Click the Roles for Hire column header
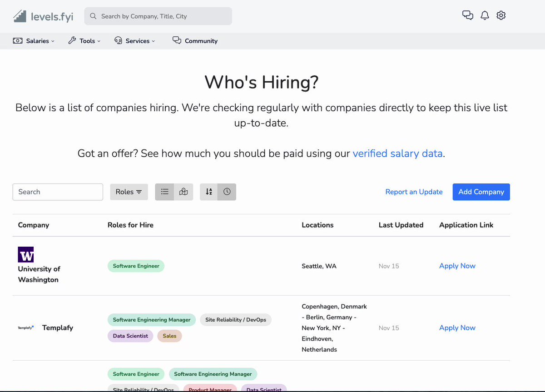 click(130, 225)
